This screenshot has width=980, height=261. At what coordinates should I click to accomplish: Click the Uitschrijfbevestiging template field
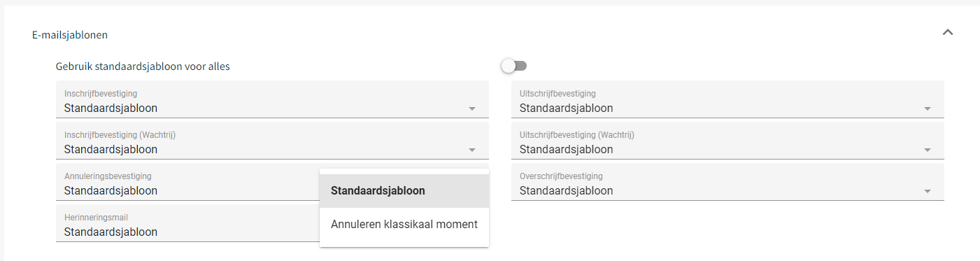(727, 99)
